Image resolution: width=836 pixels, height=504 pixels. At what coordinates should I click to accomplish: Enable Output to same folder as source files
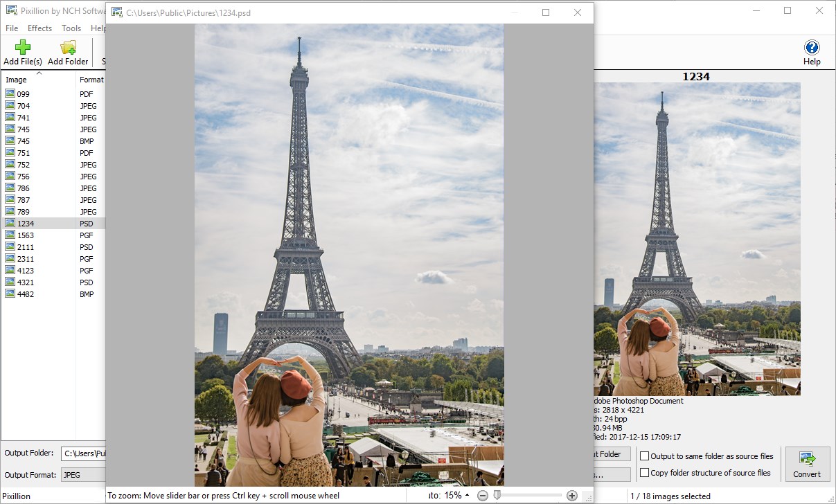point(645,456)
